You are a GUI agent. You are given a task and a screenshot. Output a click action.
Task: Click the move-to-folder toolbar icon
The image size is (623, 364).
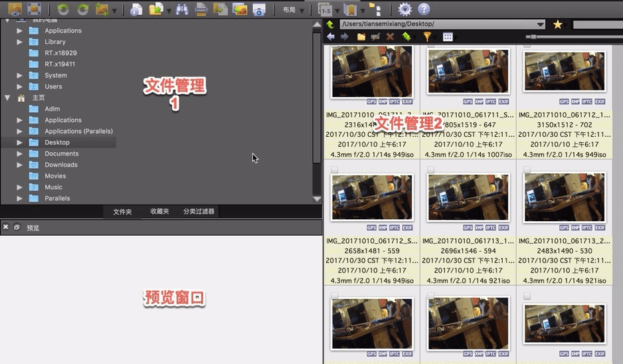click(x=157, y=9)
